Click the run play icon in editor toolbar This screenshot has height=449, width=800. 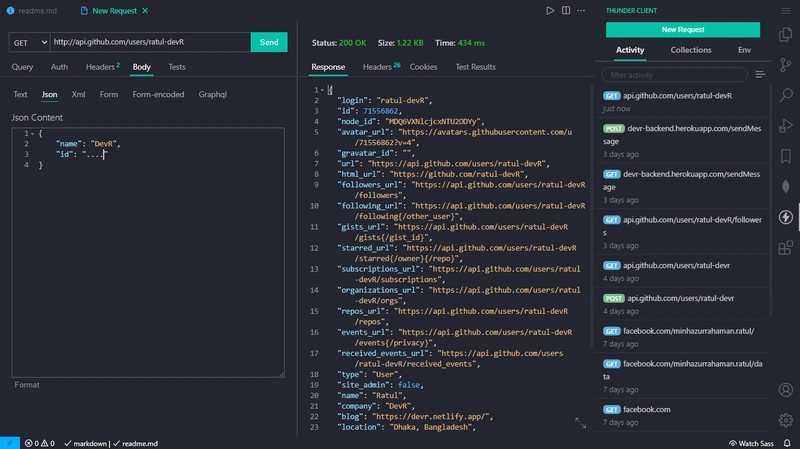550,10
